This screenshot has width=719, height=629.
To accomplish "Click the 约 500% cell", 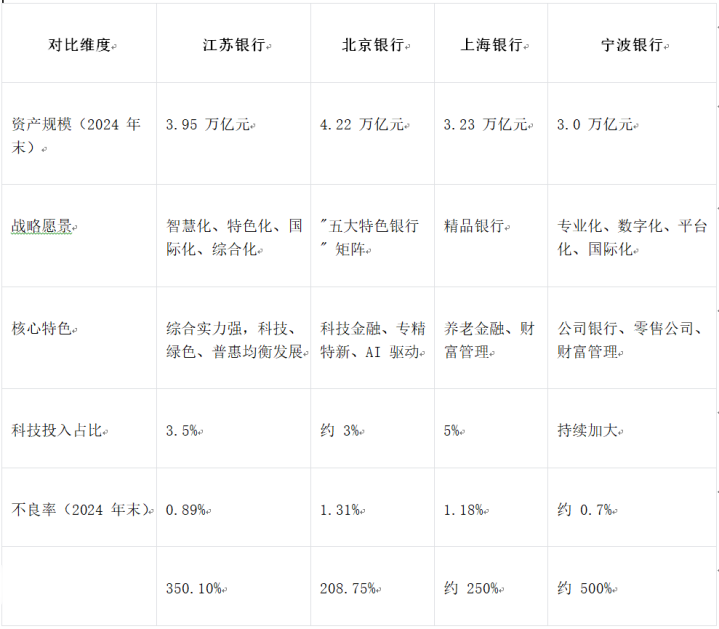I will point(584,588).
